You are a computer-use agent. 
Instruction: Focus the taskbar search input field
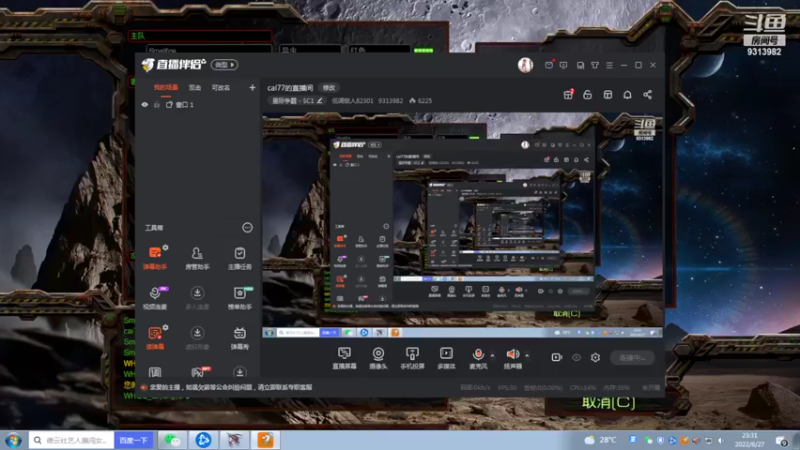click(71, 440)
